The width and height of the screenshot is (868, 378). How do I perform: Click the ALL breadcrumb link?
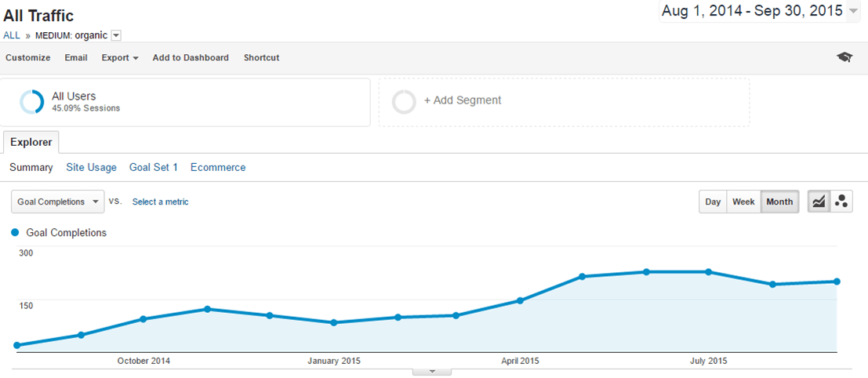point(12,35)
